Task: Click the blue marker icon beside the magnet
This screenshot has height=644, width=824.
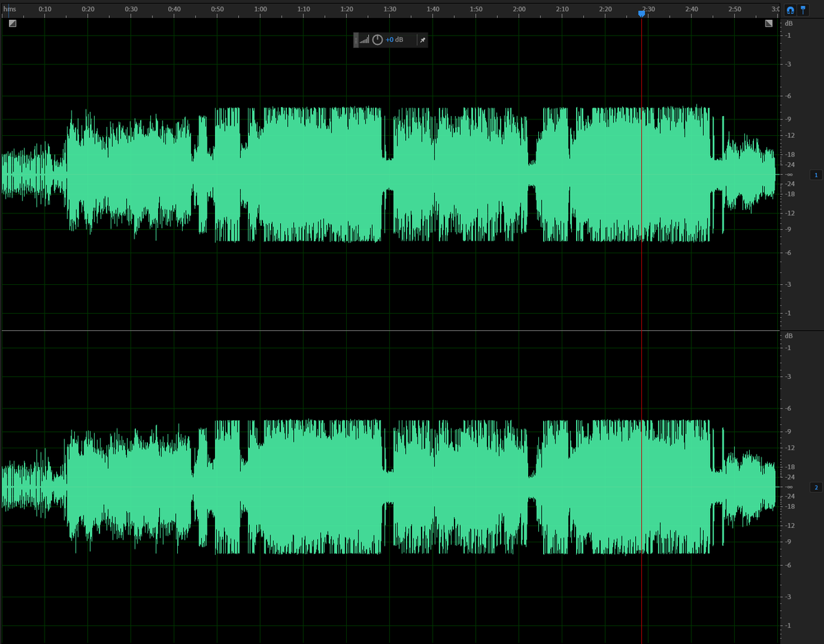Action: point(803,10)
